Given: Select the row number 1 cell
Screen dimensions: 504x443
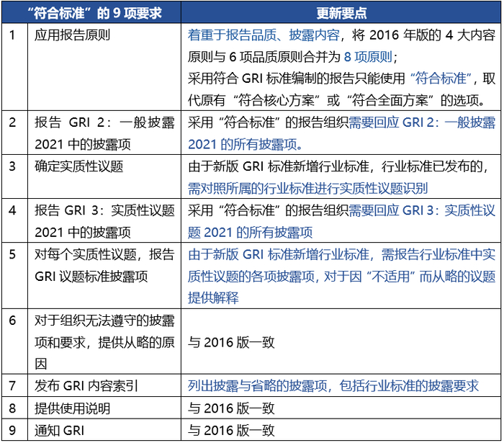Looking at the screenshot, I should [x=15, y=67].
